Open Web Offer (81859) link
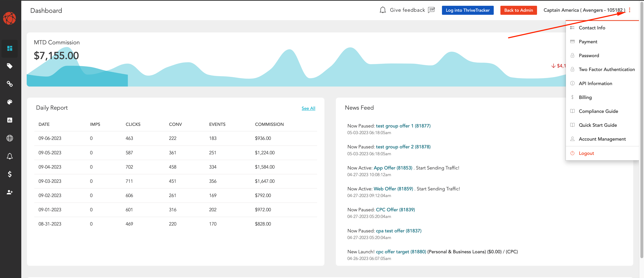 (393, 189)
